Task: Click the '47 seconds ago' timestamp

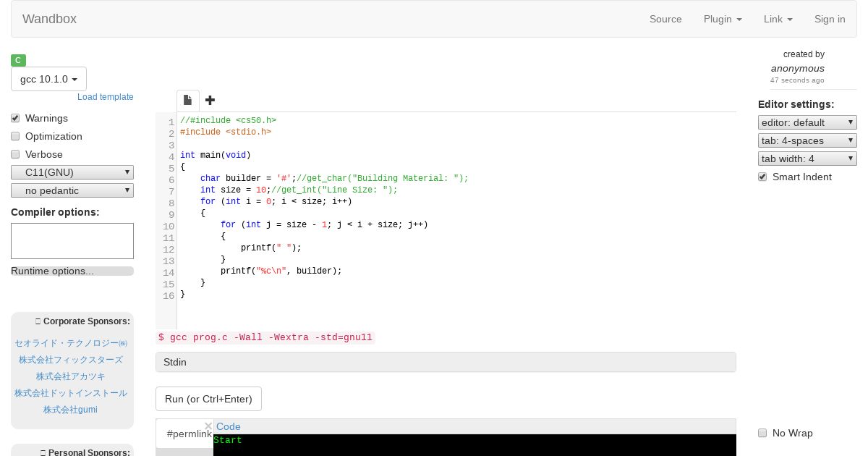Action: (x=797, y=80)
